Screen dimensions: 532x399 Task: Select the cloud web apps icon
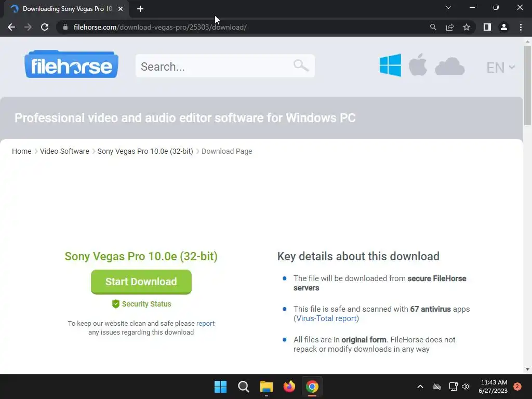[x=449, y=66]
